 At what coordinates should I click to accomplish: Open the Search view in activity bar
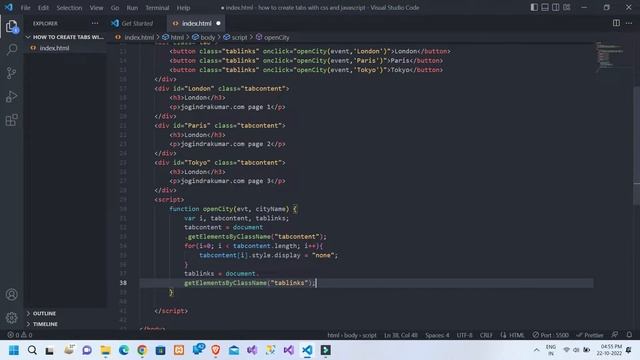click(11, 50)
